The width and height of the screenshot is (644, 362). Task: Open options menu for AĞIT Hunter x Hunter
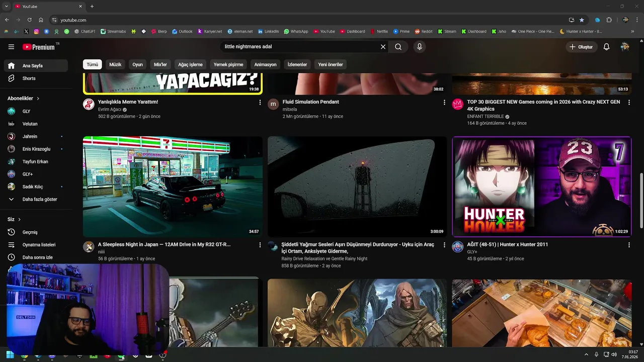click(629, 245)
